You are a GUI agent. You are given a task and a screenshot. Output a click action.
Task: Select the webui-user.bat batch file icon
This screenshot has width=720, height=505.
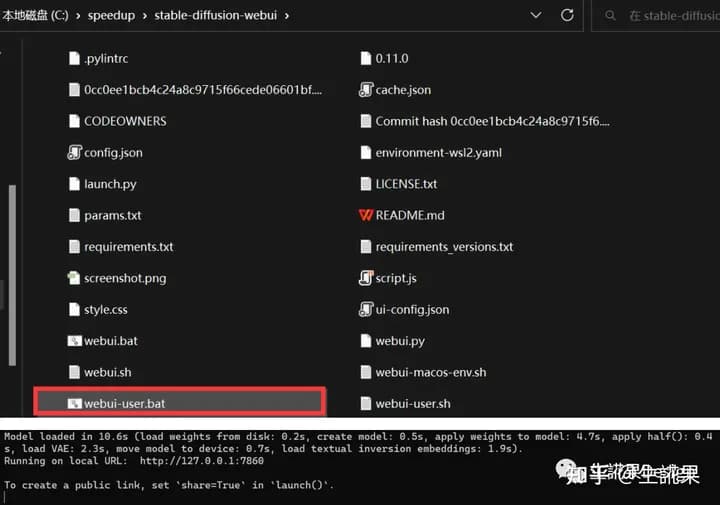click(x=74, y=404)
